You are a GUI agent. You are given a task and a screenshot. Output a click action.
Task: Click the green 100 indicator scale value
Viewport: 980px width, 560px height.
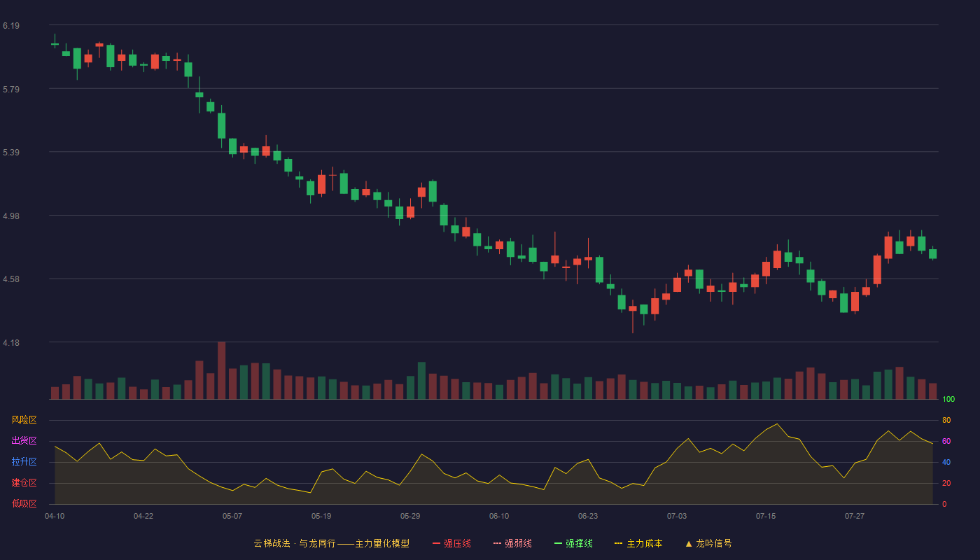pyautogui.click(x=948, y=400)
